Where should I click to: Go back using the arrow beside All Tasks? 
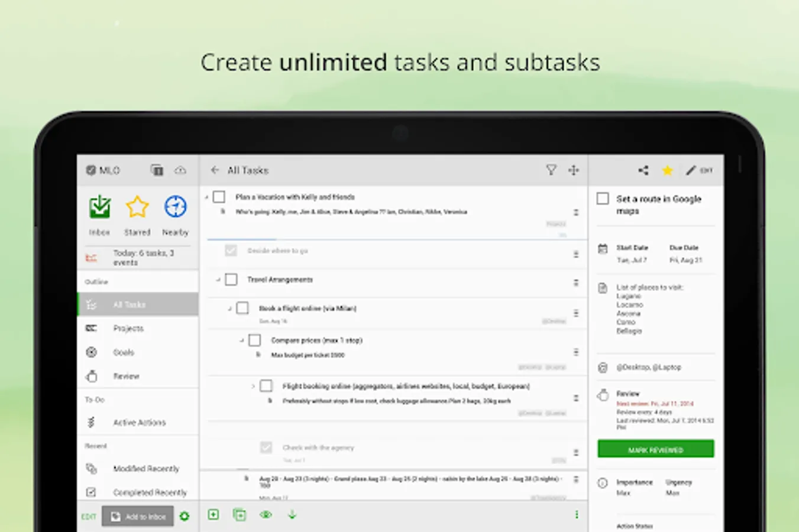(215, 170)
